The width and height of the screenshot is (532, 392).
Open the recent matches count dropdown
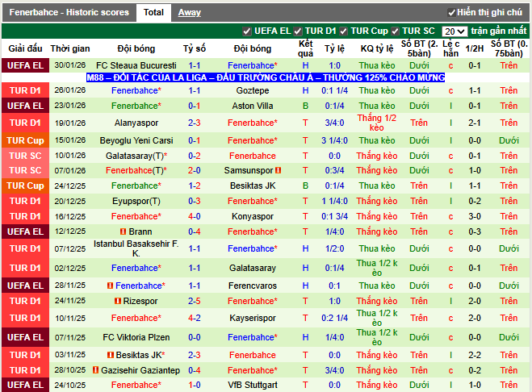coord(455,31)
